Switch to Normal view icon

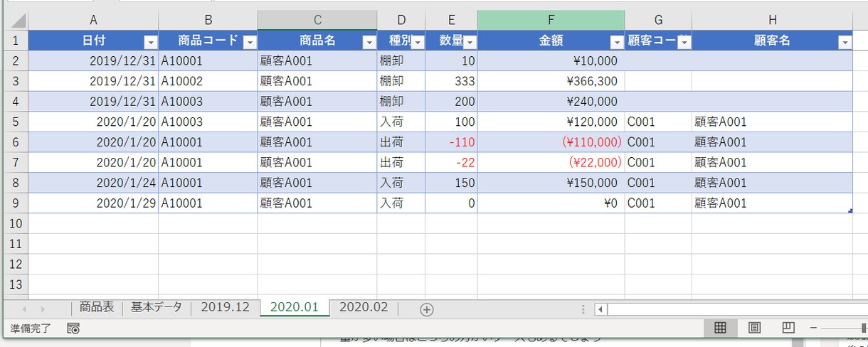pos(720,328)
